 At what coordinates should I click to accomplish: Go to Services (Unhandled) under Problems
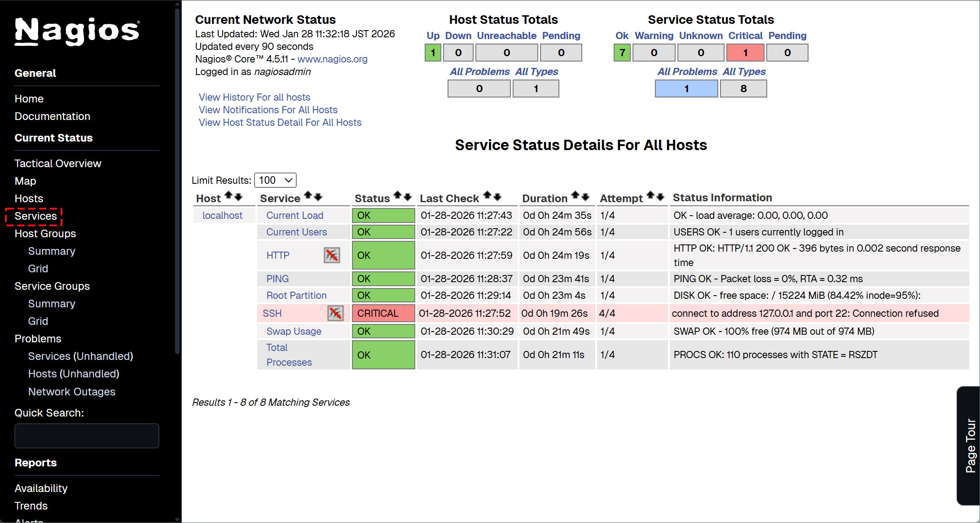tap(80, 356)
